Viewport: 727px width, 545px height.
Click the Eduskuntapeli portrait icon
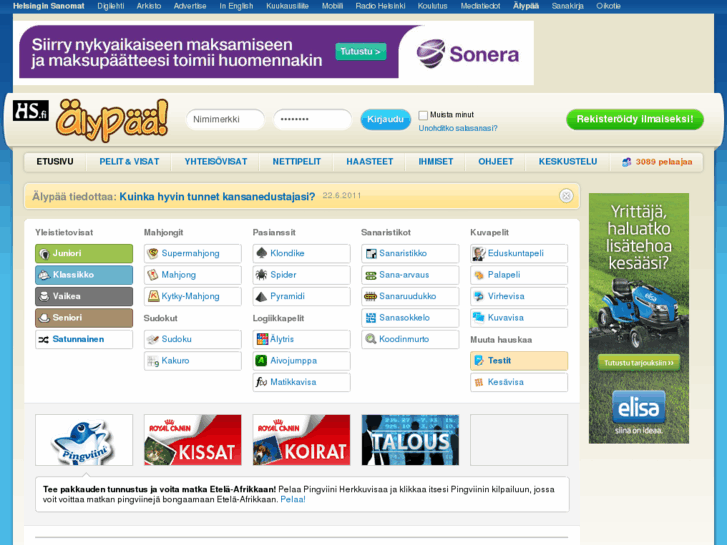click(479, 253)
